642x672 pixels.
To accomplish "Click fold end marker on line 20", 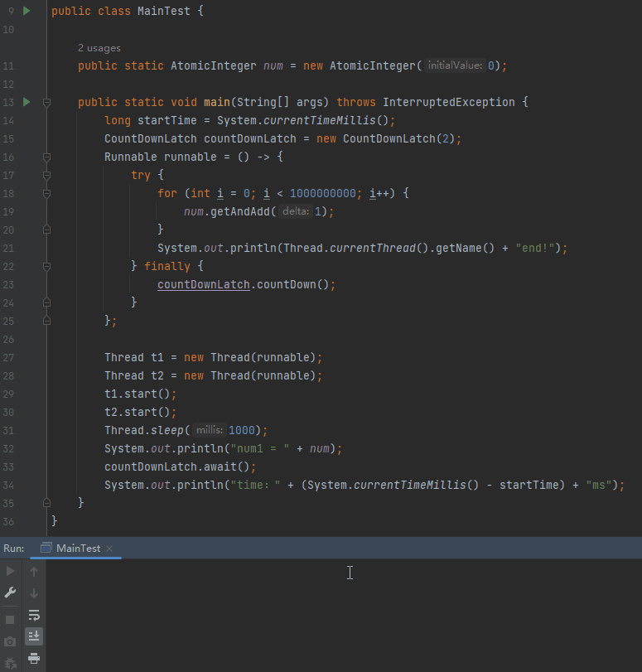I will (x=46, y=230).
